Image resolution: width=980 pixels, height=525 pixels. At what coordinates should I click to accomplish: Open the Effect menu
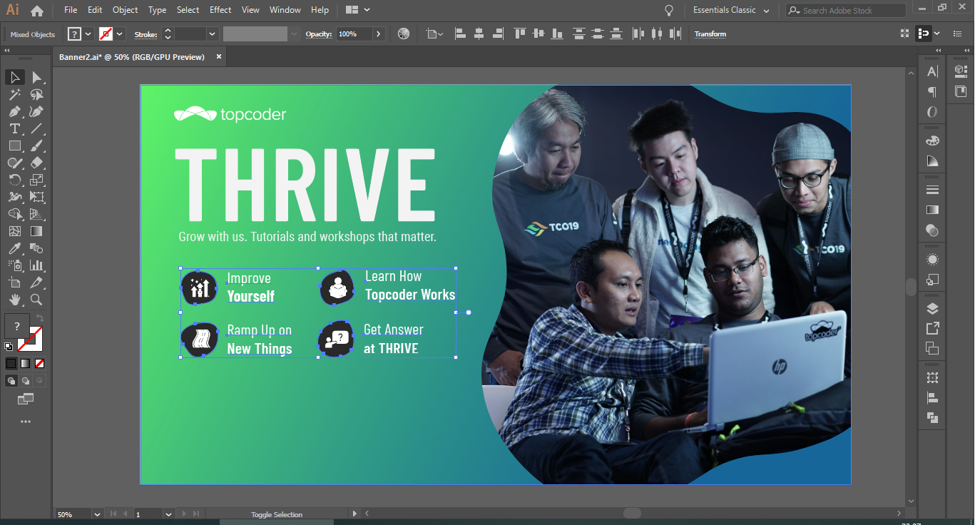tap(220, 10)
